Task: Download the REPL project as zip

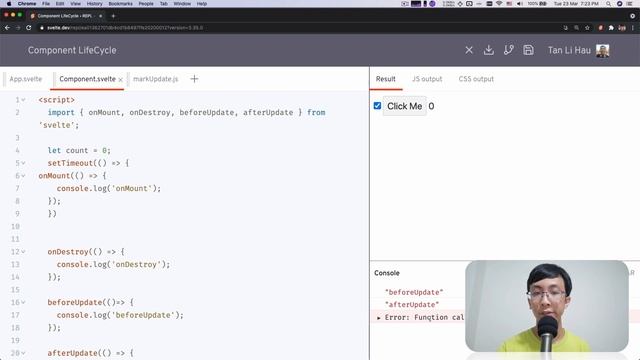Action: click(489, 50)
